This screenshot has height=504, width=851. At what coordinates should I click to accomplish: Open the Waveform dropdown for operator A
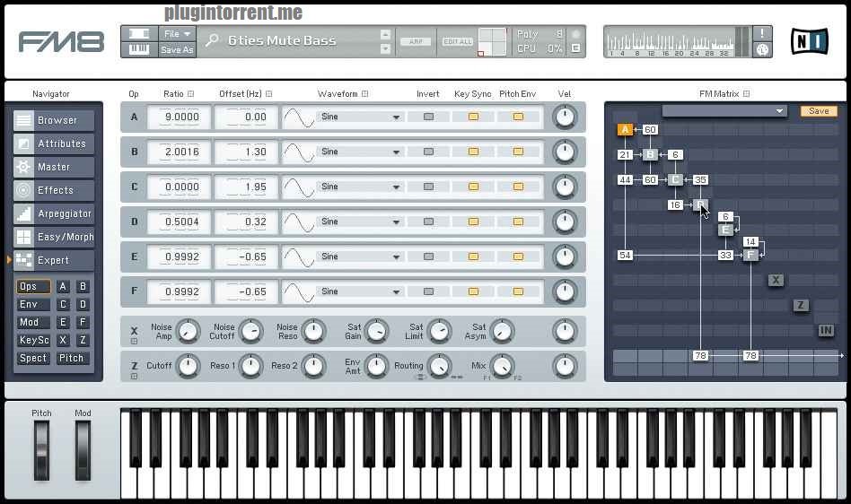360,117
